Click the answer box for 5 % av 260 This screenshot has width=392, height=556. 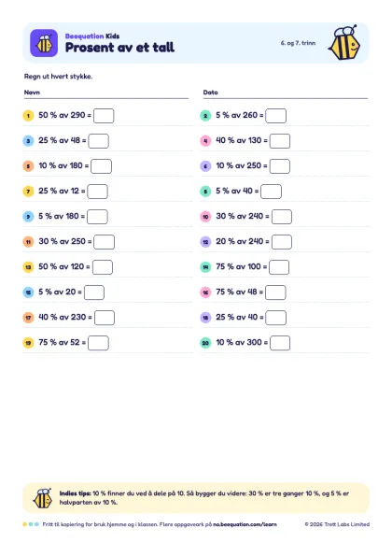276,116
